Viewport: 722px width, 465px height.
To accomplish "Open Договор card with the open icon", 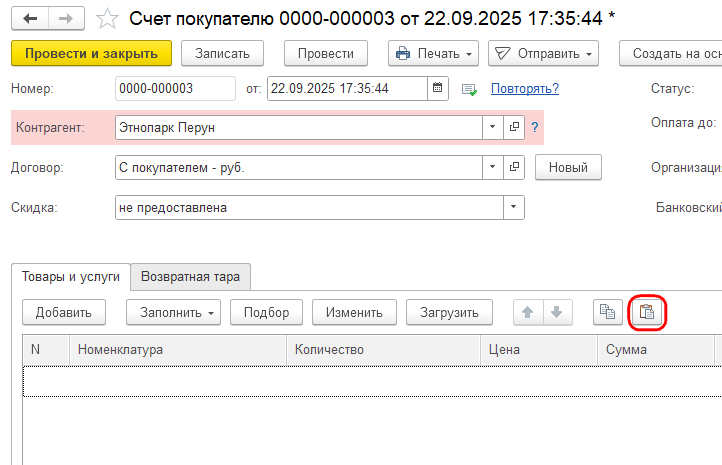I will tap(514, 167).
